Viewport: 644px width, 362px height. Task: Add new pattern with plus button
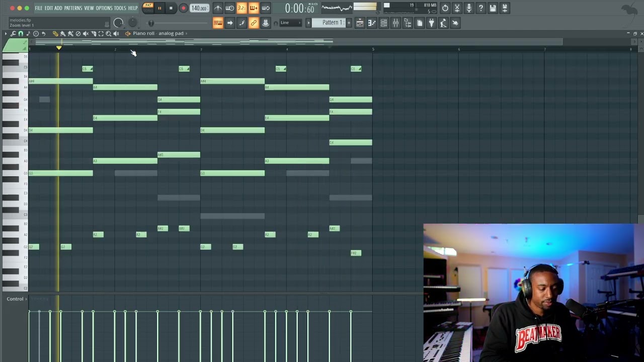point(349,23)
